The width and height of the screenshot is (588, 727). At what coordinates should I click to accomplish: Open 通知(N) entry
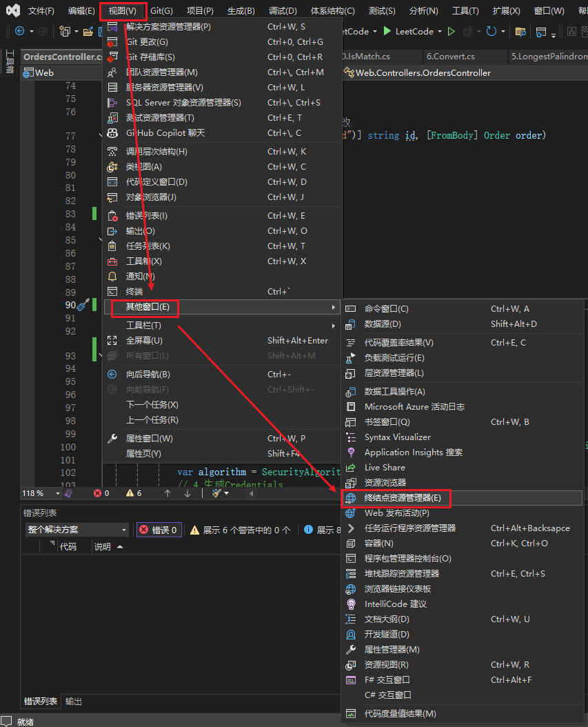click(222, 277)
